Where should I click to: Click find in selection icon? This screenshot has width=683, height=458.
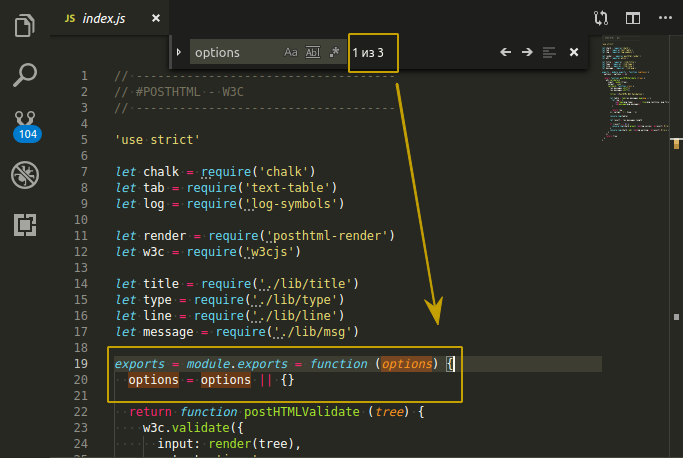[x=549, y=52]
